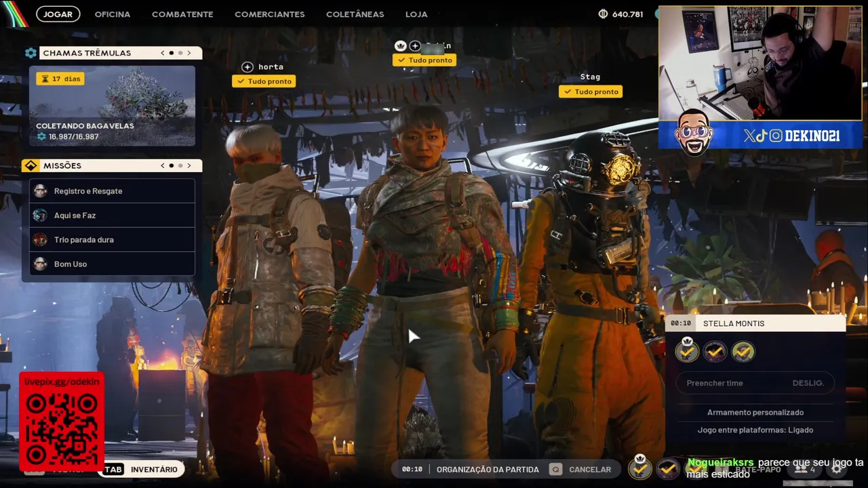868x488 pixels.
Task: Select second page dot in Missões
Action: tap(180, 165)
